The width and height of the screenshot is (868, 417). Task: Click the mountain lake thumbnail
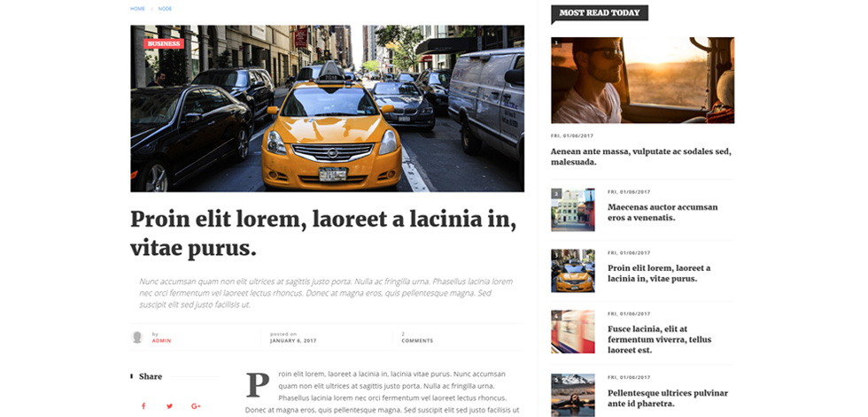(x=573, y=395)
